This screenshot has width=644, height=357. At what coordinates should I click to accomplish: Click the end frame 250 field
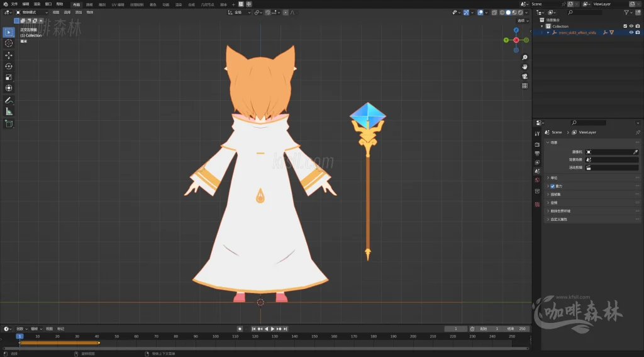click(x=517, y=329)
